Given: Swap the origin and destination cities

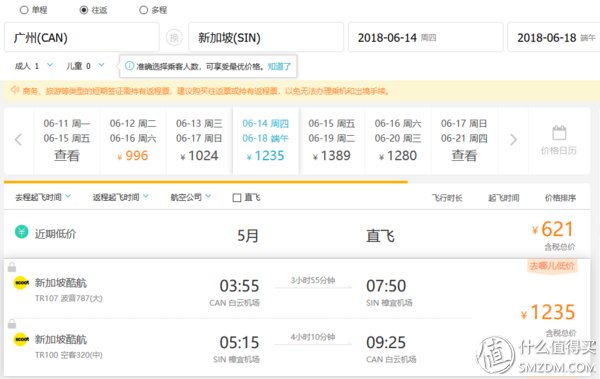Looking at the screenshot, I should point(174,38).
